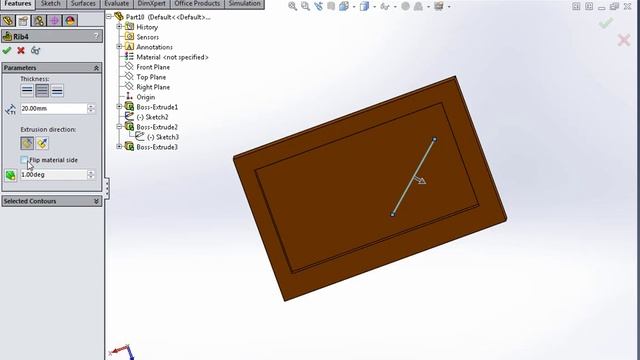Choose normal to sketch extrusion direction
The width and height of the screenshot is (640, 360).
[42, 143]
